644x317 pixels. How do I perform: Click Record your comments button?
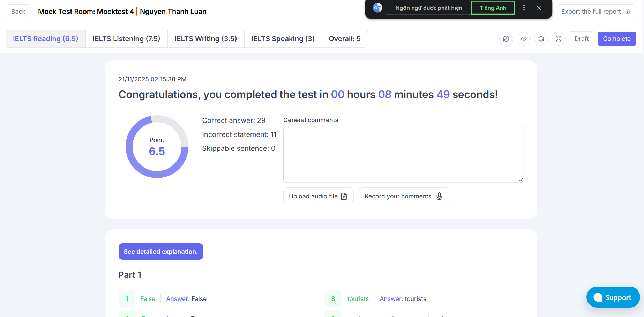coord(404,196)
